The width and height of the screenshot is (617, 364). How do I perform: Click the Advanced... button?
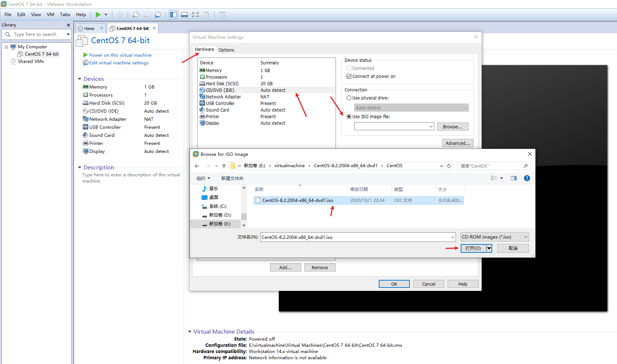[x=458, y=143]
